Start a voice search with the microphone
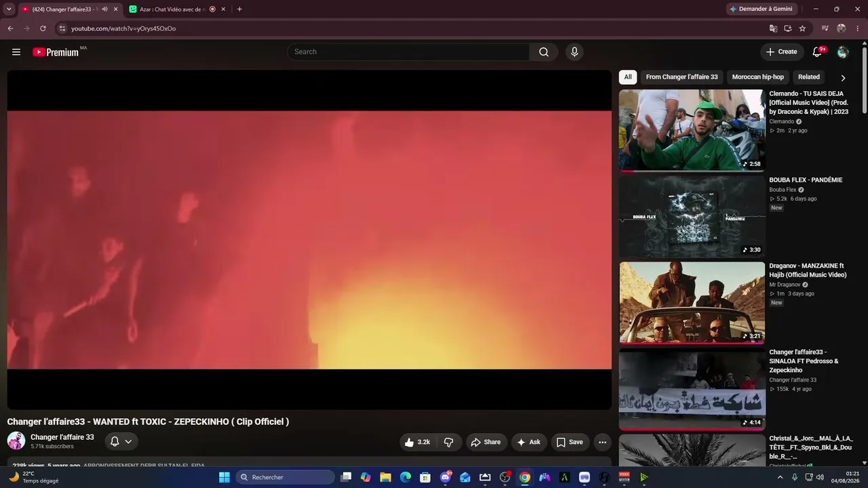 point(574,52)
